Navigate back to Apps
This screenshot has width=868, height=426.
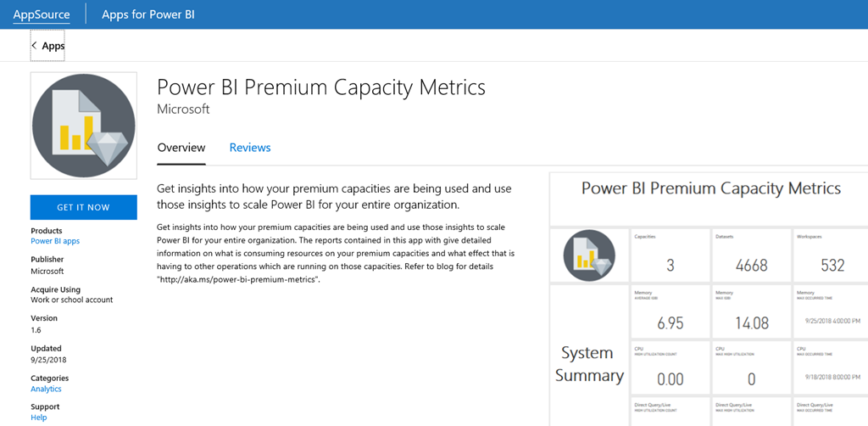[53, 46]
